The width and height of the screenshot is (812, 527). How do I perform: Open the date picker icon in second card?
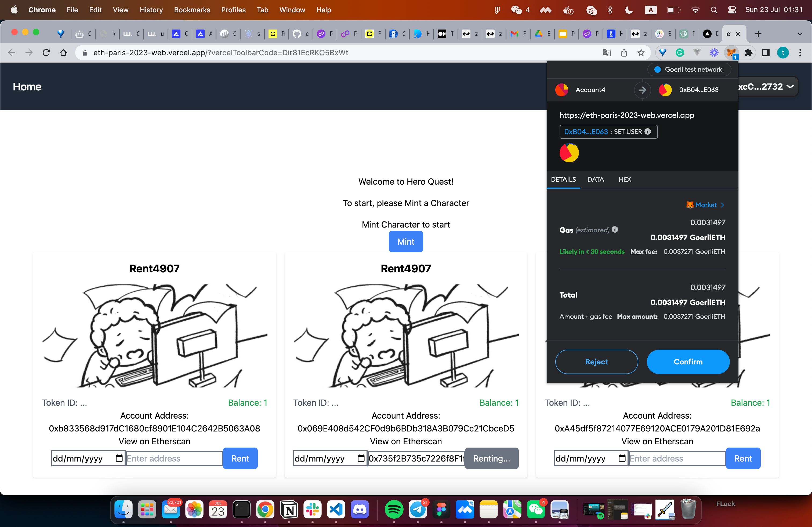click(x=361, y=458)
